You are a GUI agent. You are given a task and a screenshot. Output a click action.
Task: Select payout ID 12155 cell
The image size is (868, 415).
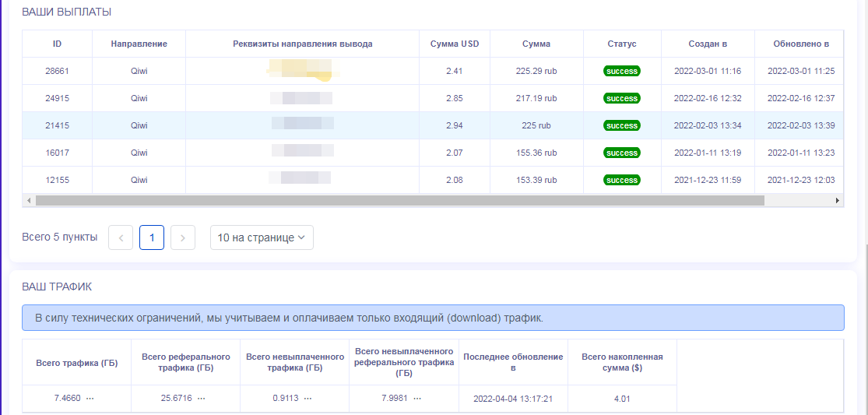(x=57, y=181)
